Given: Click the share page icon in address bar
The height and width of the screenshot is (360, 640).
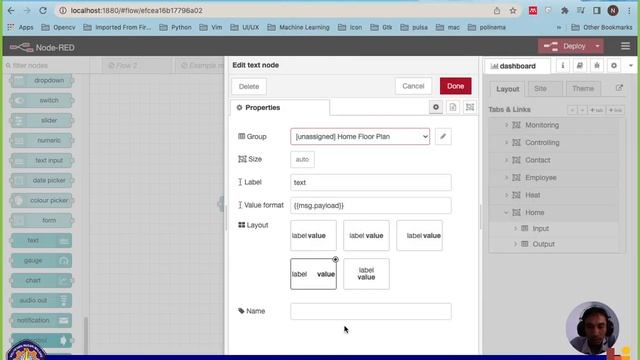Looking at the screenshot, I should coord(497,11).
